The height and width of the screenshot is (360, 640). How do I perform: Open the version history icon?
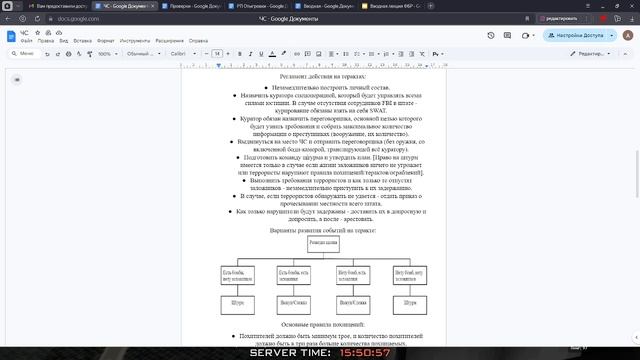pyautogui.click(x=491, y=36)
